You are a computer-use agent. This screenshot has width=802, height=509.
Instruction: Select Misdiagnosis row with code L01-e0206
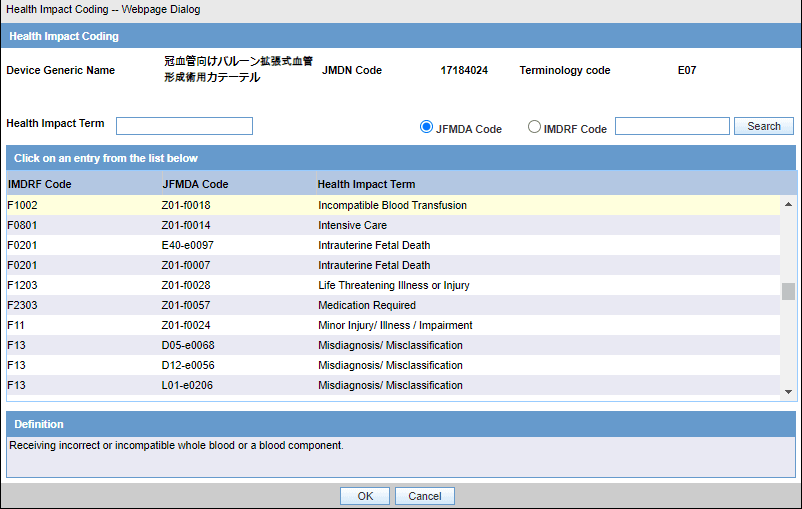pyautogui.click(x=393, y=385)
